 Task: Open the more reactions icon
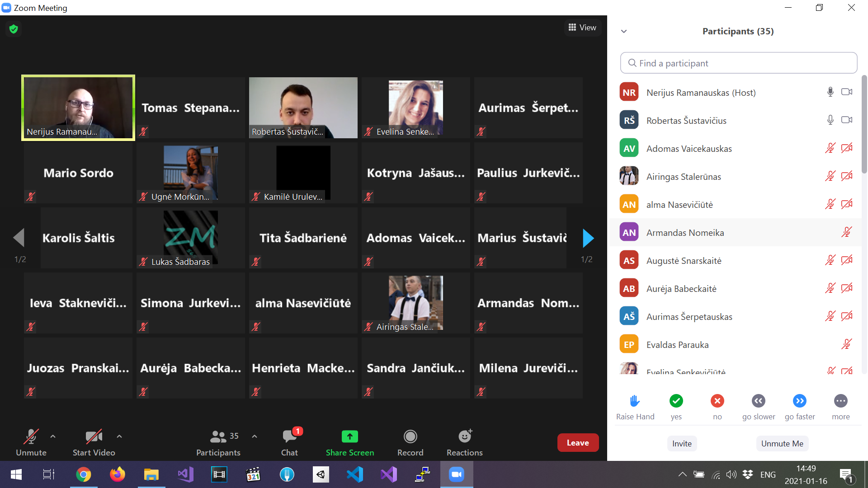[x=840, y=401]
